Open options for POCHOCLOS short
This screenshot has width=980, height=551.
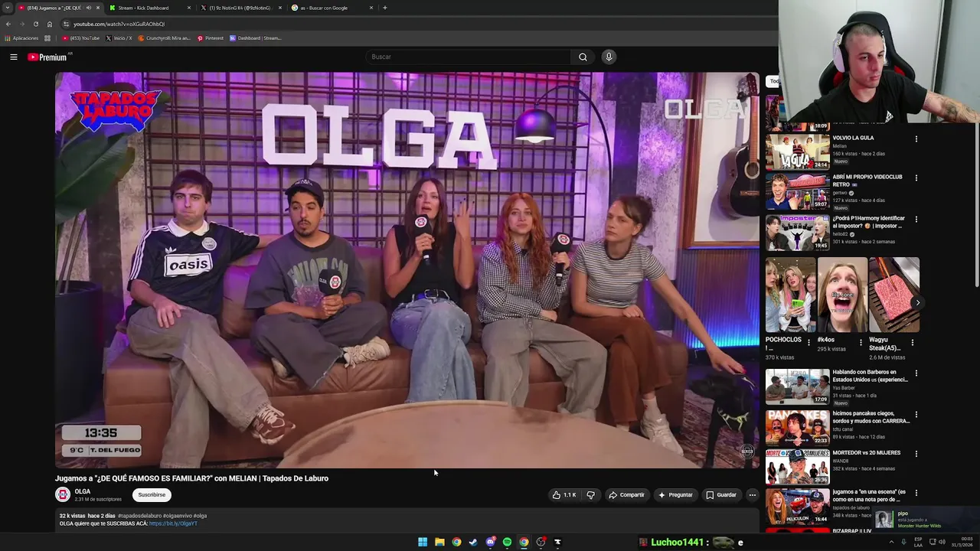809,343
